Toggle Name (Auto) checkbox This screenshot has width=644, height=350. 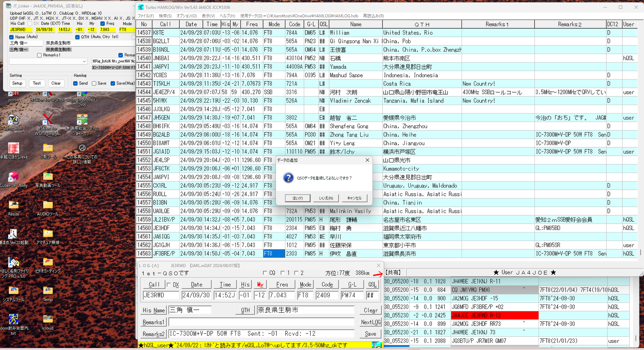point(12,37)
